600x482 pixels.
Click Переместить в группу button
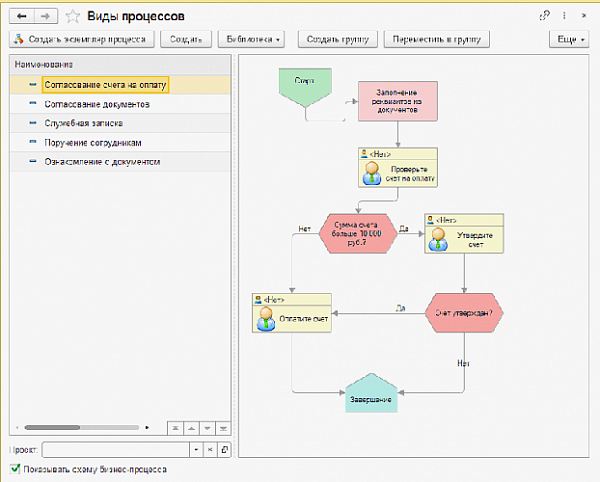(x=437, y=39)
